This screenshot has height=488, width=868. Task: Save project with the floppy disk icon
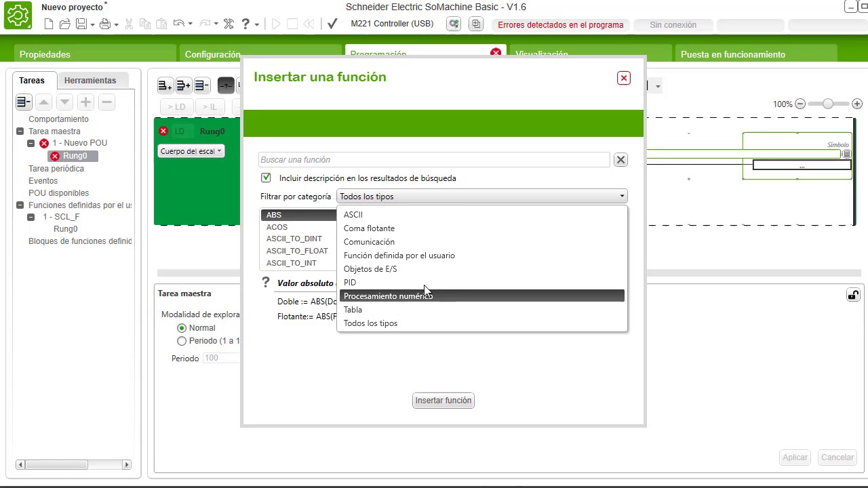click(x=81, y=24)
